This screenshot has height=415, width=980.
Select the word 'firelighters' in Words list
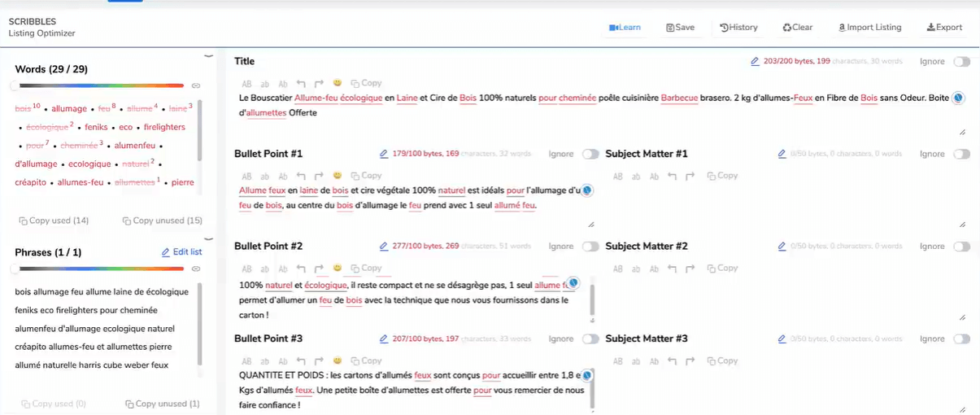coord(164,127)
